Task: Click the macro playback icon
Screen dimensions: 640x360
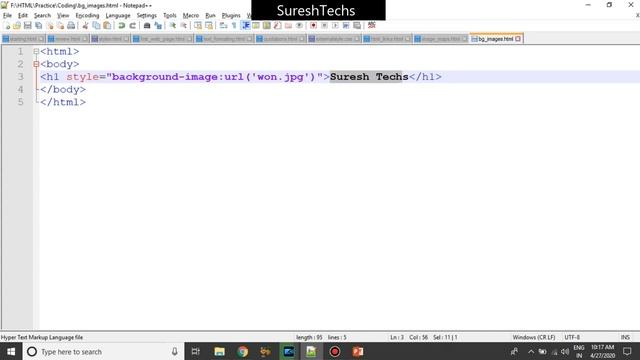Action: [x=335, y=26]
